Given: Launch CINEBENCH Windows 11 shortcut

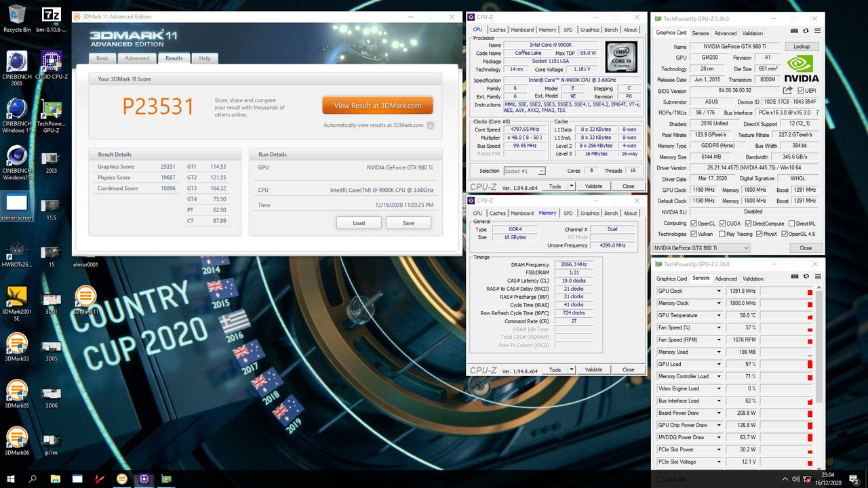Looking at the screenshot, I should [x=16, y=115].
